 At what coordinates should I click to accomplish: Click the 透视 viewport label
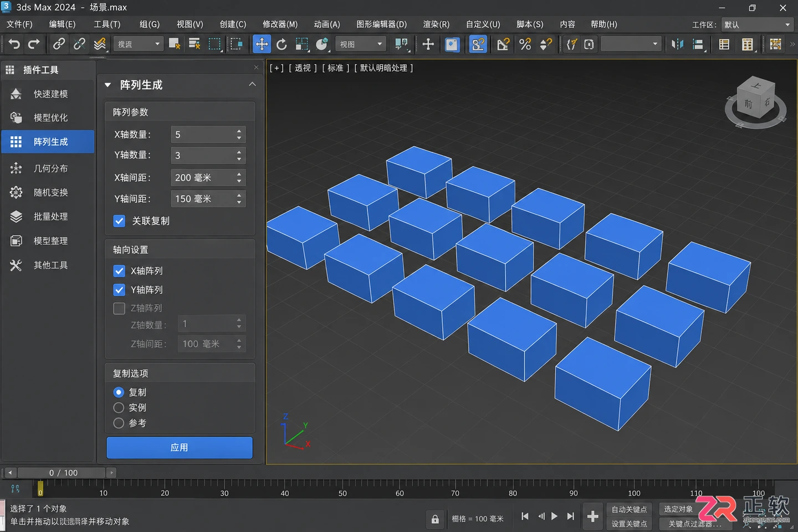pos(303,68)
